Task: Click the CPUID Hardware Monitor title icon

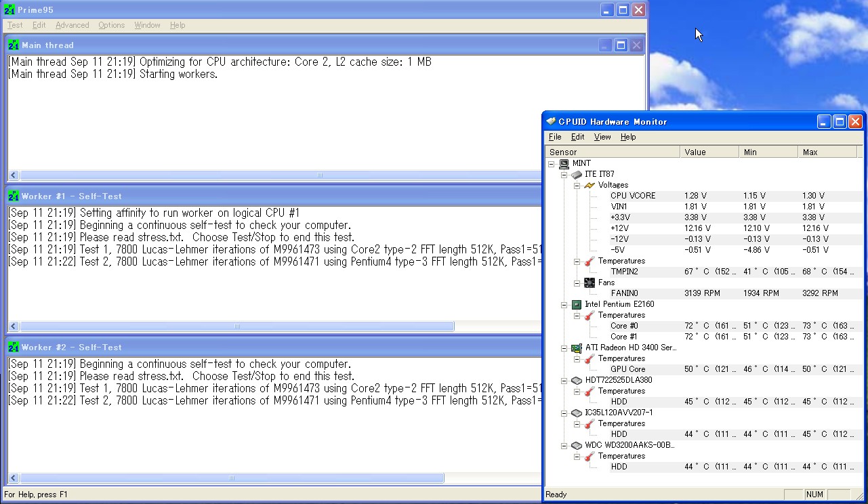Action: point(551,122)
